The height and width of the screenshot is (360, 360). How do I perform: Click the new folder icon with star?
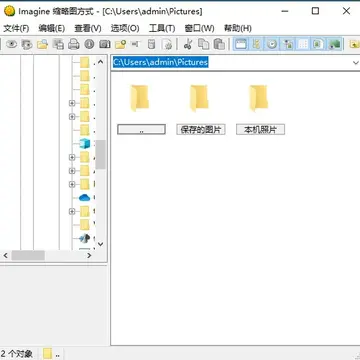(120, 44)
